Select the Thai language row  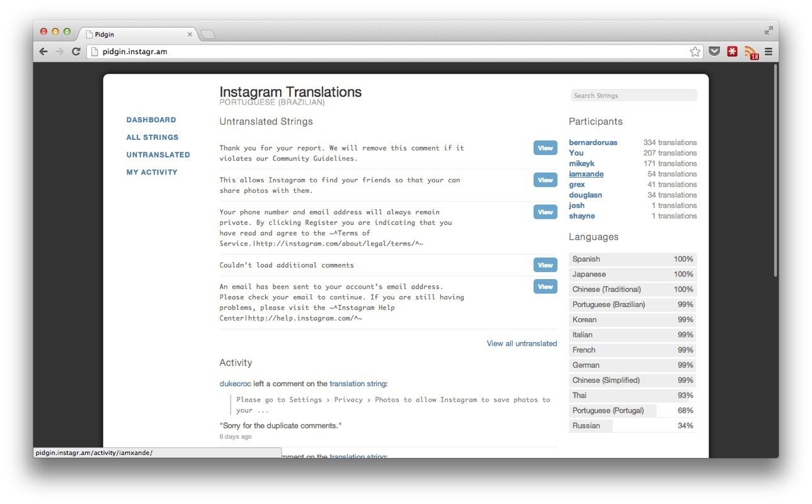(633, 395)
